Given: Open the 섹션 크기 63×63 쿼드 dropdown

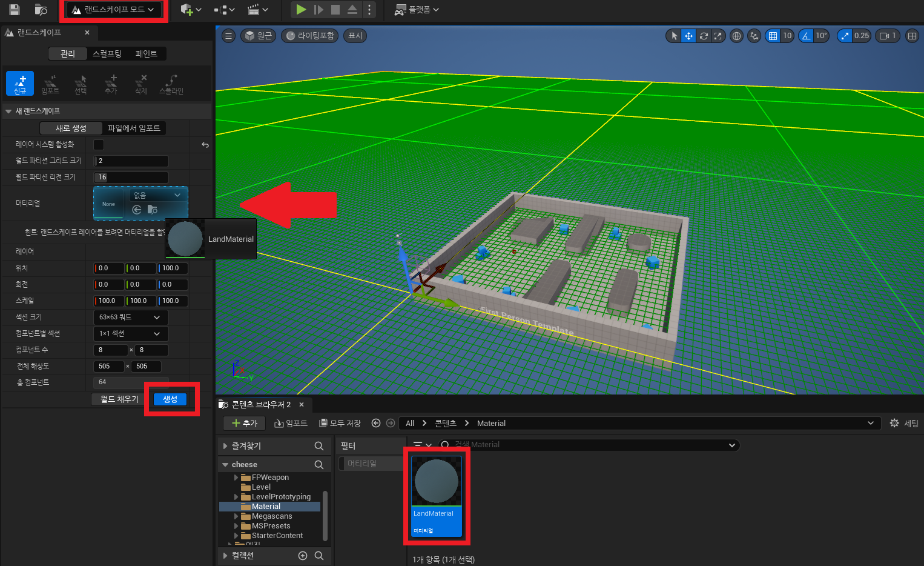Looking at the screenshot, I should 131,318.
